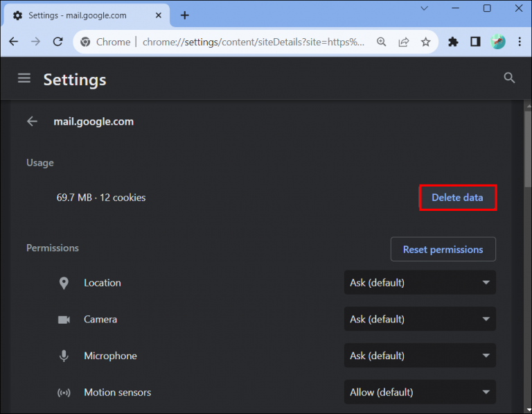Click the Camera icon
The height and width of the screenshot is (414, 532).
click(64, 320)
